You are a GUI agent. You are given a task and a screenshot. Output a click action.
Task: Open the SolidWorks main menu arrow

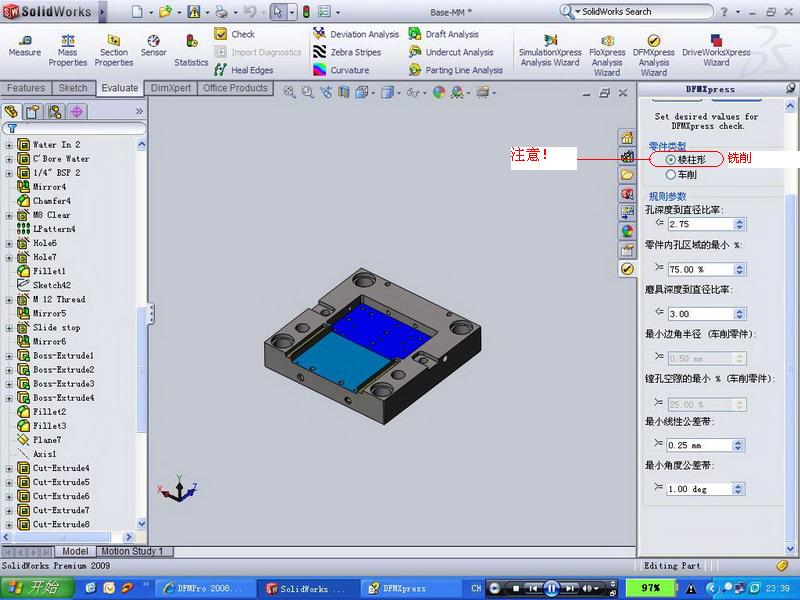pyautogui.click(x=103, y=12)
